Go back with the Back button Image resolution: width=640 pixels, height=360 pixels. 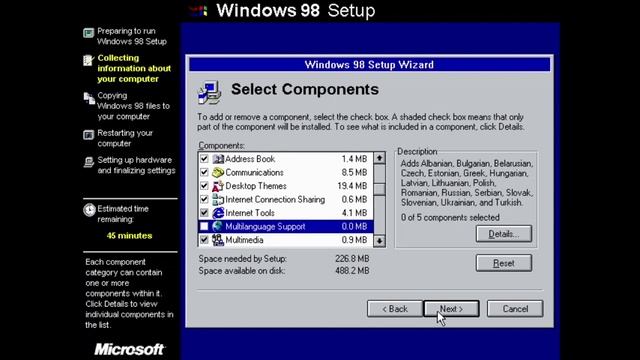tap(395, 309)
